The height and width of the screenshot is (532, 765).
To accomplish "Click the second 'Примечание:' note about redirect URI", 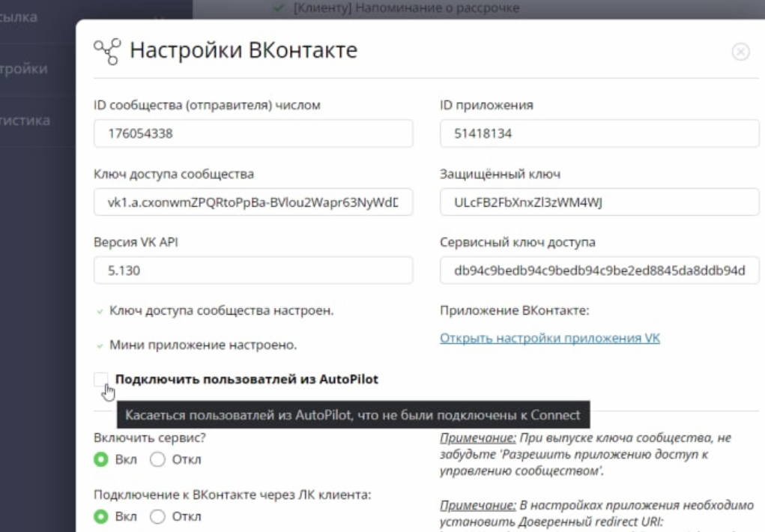I will [x=596, y=513].
